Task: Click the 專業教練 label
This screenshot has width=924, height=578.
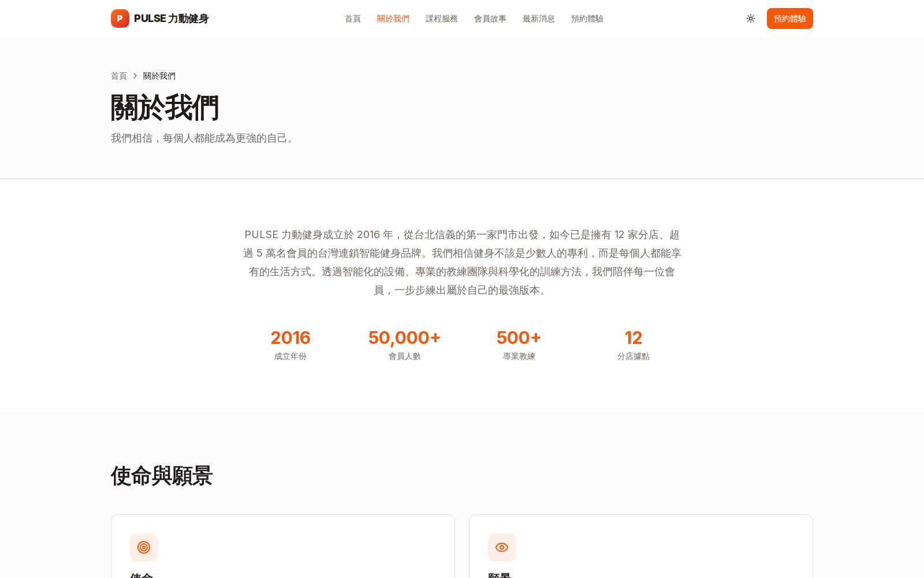Action: pyautogui.click(x=519, y=356)
